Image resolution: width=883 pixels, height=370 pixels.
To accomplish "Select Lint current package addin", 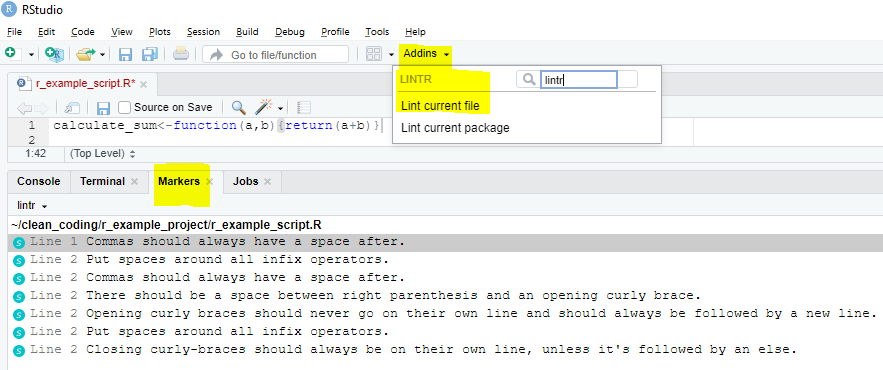I will [455, 128].
